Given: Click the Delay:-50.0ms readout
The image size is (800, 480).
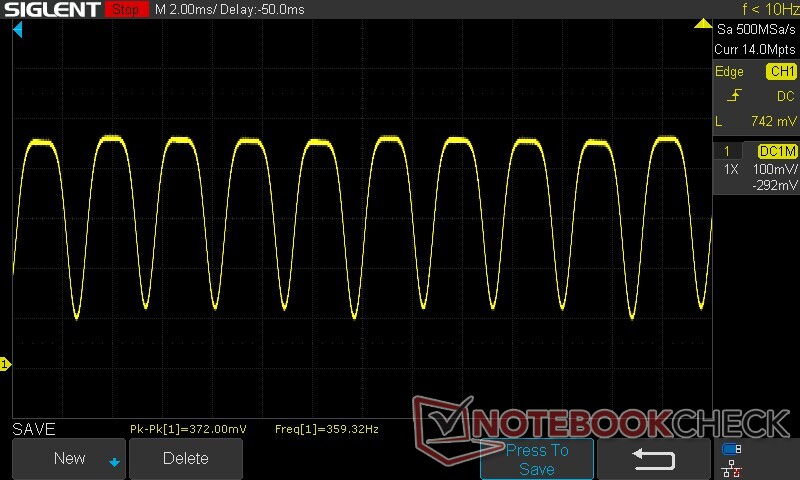Looking at the screenshot, I should coord(262,10).
